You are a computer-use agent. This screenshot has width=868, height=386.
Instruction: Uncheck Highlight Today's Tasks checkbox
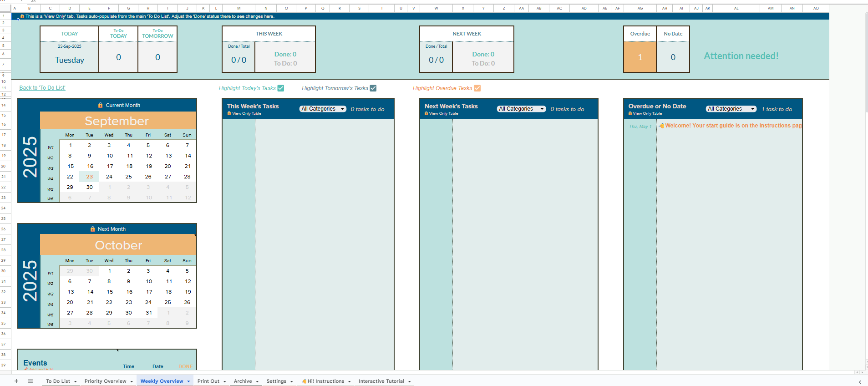tap(281, 88)
